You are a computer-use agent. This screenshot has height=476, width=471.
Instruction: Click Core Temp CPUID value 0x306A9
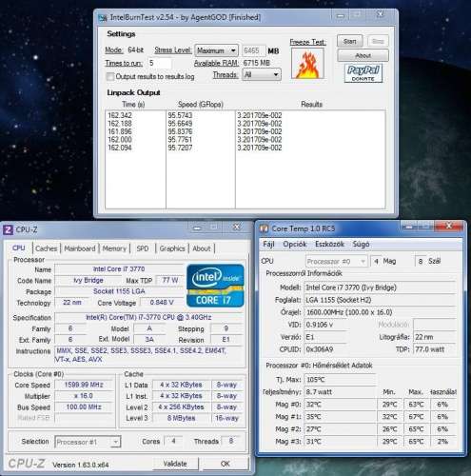click(325, 349)
